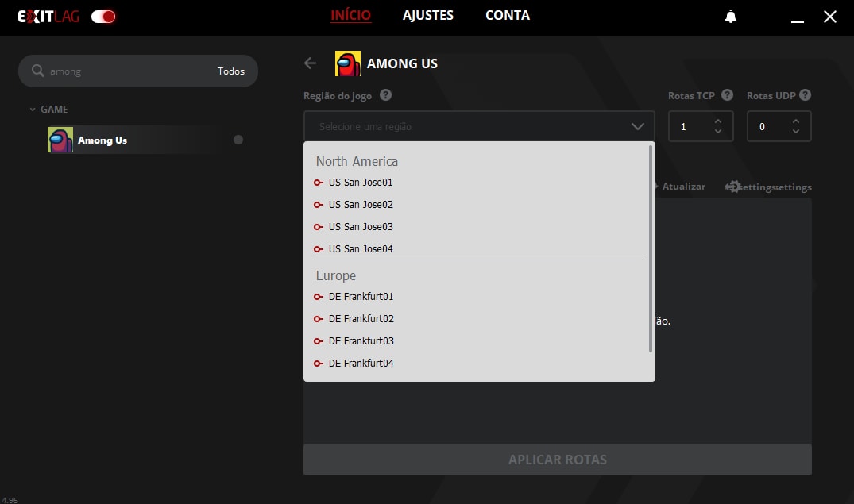Open the AJUSTES tab

428,16
